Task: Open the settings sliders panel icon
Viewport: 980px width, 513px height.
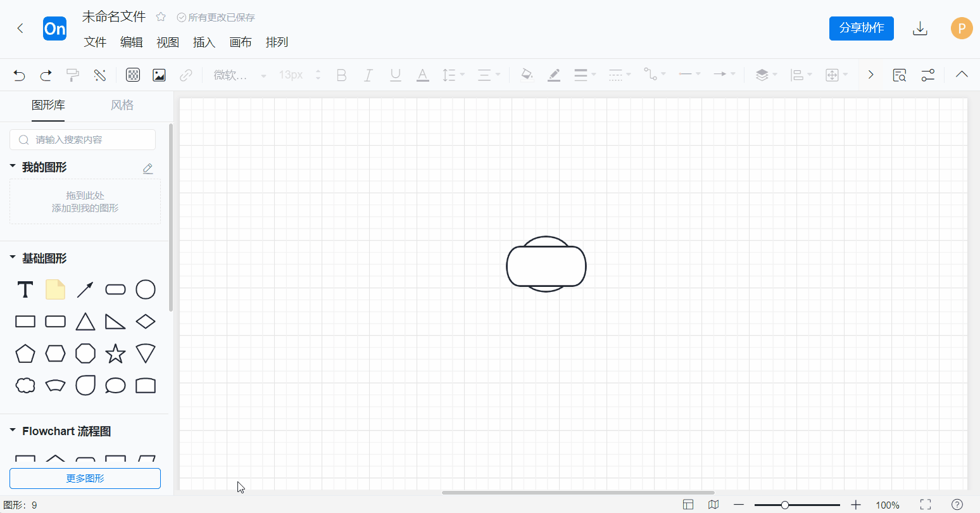Action: [x=928, y=75]
